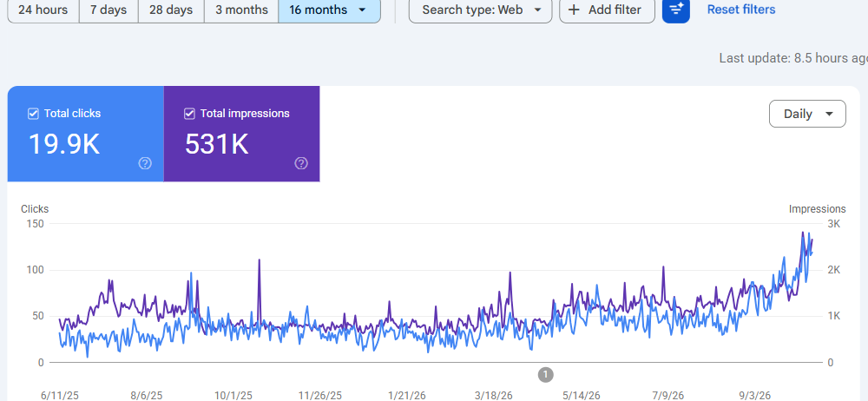Click the 3K impressions axis label

(833, 224)
